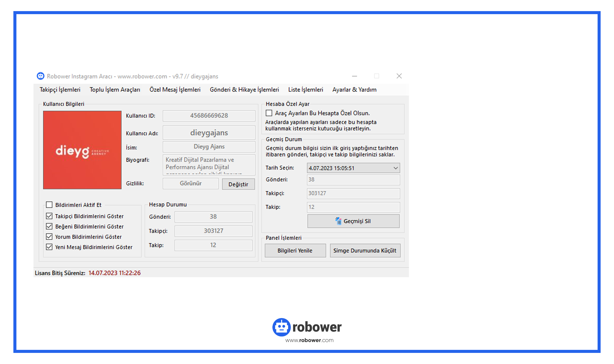
Task: Click Hesap Durumu Gönderi field 38
Action: tap(213, 217)
